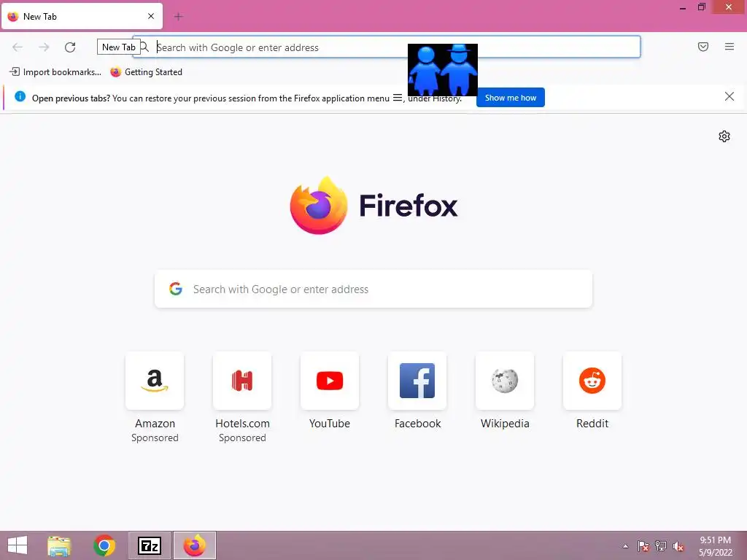Screen dimensions: 747x560
Task: Click the blue two-people icon overlay
Action: (x=443, y=69)
